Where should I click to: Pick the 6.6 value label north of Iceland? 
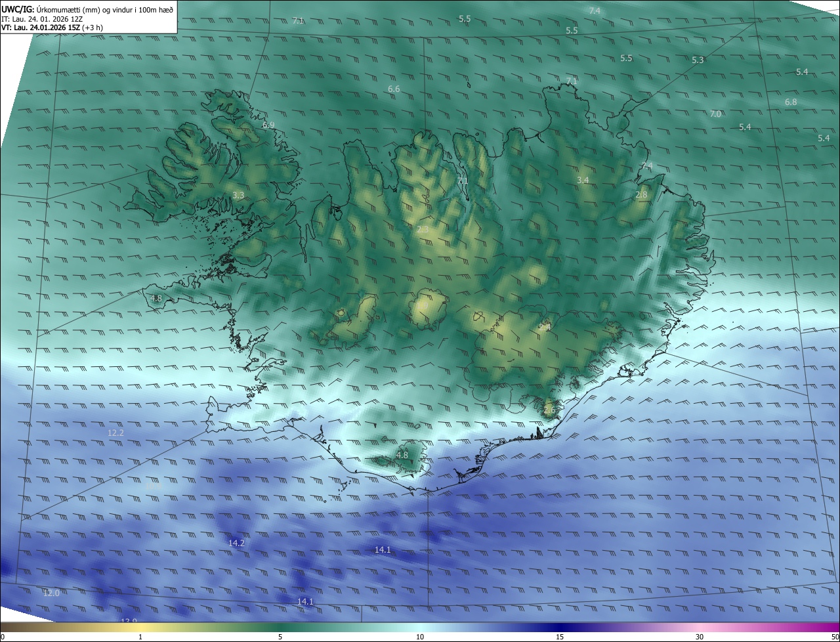[394, 88]
